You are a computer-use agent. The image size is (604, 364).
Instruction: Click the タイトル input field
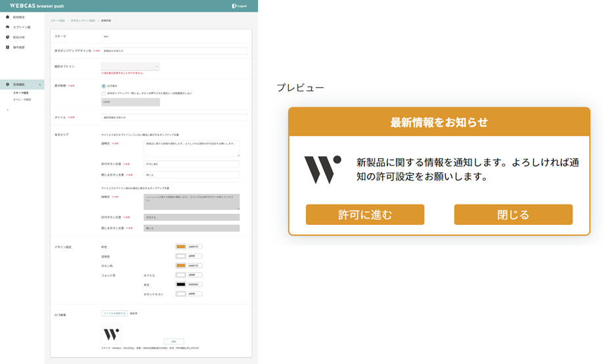tap(175, 117)
